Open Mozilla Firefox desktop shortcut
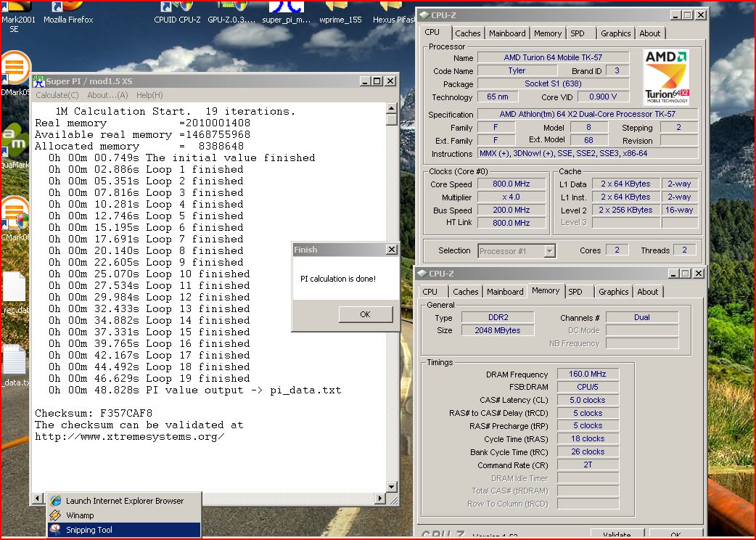Screen dimensions: 756x540 click(x=68, y=12)
